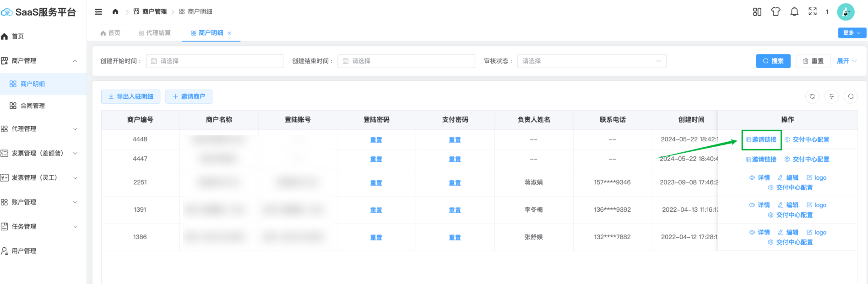This screenshot has height=288, width=868.
Task: Open table column settings icon
Action: (831, 96)
